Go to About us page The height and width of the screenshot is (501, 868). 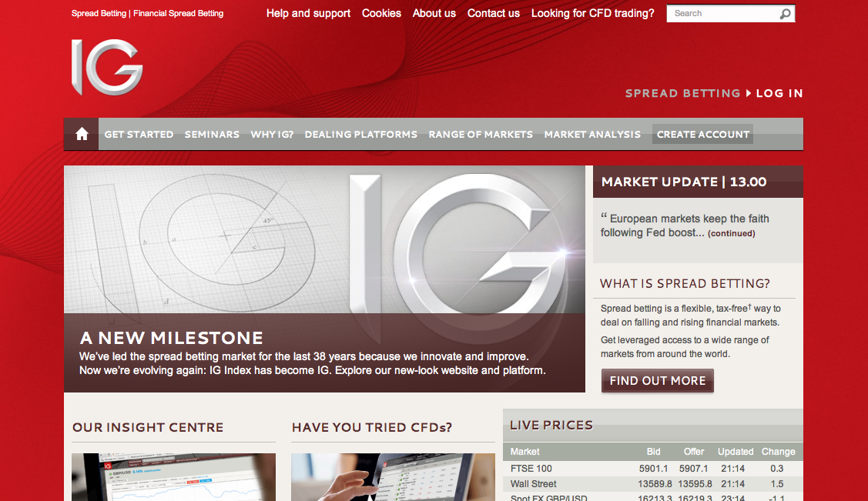[x=434, y=13]
